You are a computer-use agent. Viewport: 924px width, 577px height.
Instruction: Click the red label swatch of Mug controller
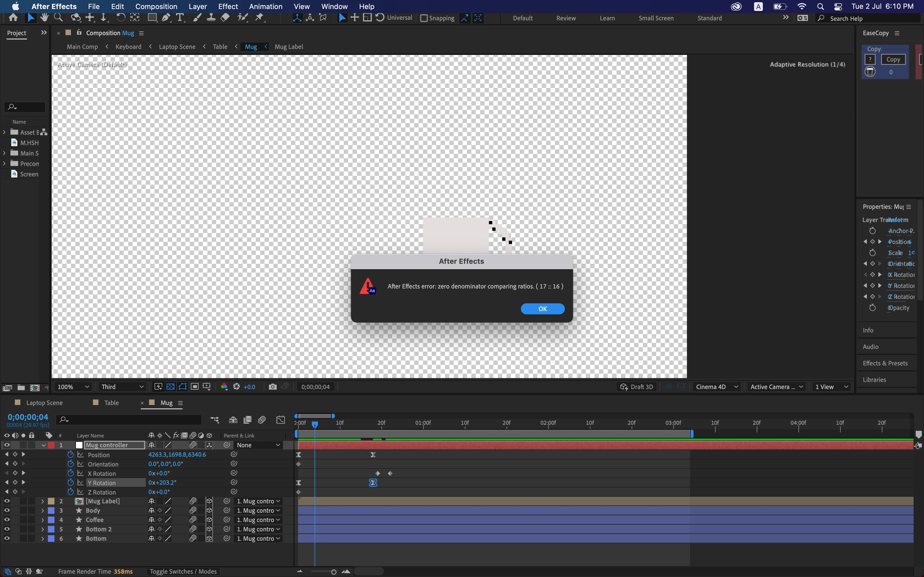(x=51, y=445)
